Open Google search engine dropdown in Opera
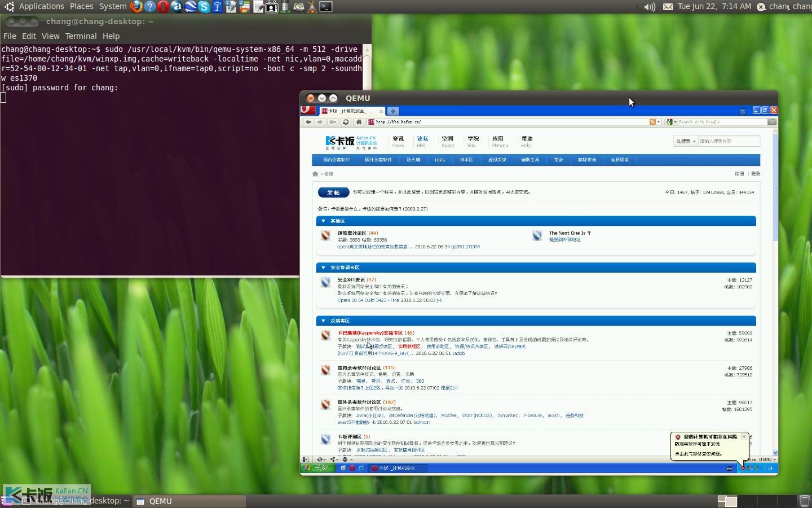Image resolution: width=812 pixels, height=508 pixels. (671, 122)
